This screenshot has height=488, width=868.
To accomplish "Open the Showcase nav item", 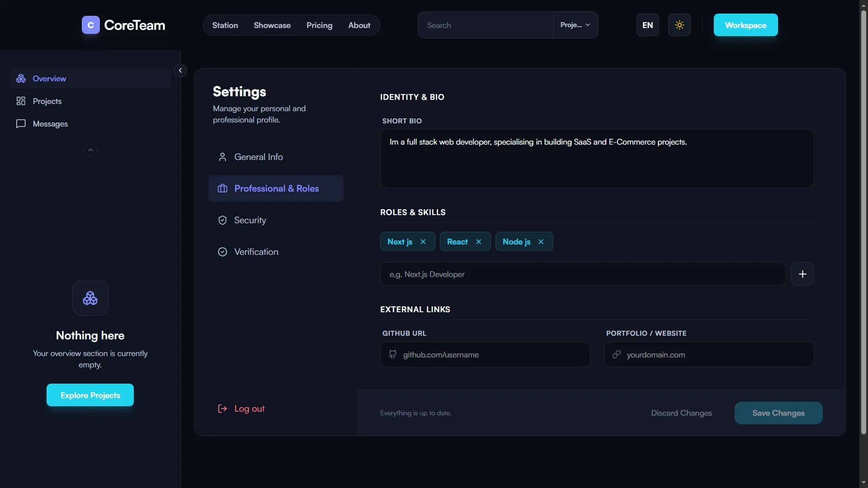I will (272, 25).
